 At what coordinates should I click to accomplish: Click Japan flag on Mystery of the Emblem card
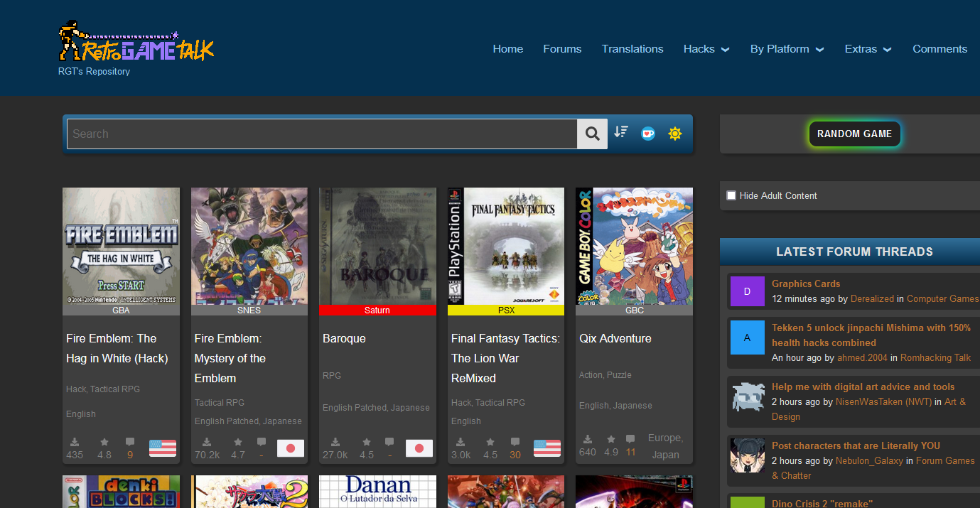coord(291,448)
